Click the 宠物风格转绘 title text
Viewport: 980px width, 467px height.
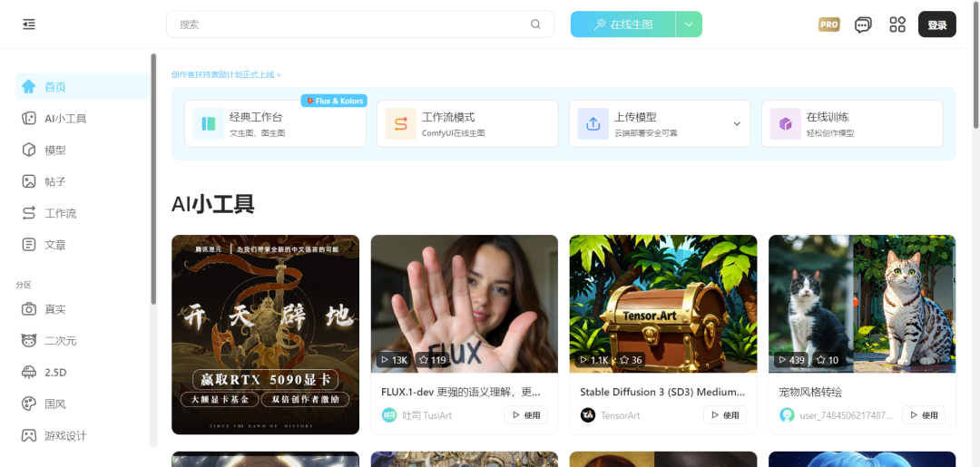[x=810, y=392]
